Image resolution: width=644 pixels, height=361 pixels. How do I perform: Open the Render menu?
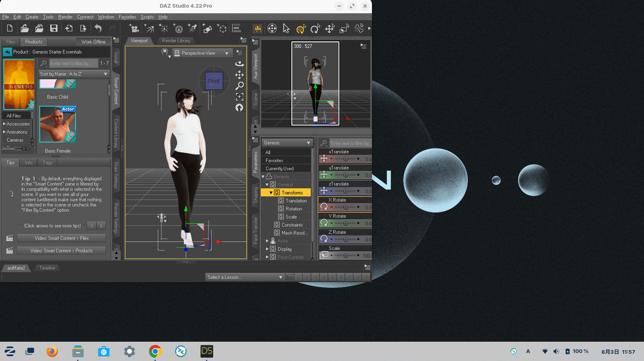click(65, 17)
